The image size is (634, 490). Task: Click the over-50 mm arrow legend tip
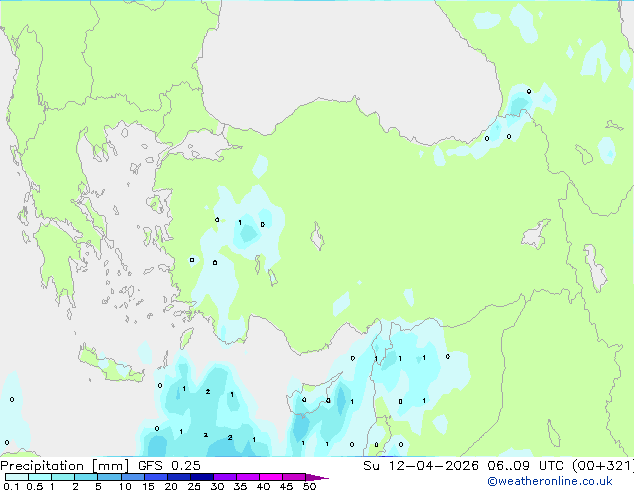pos(317,477)
